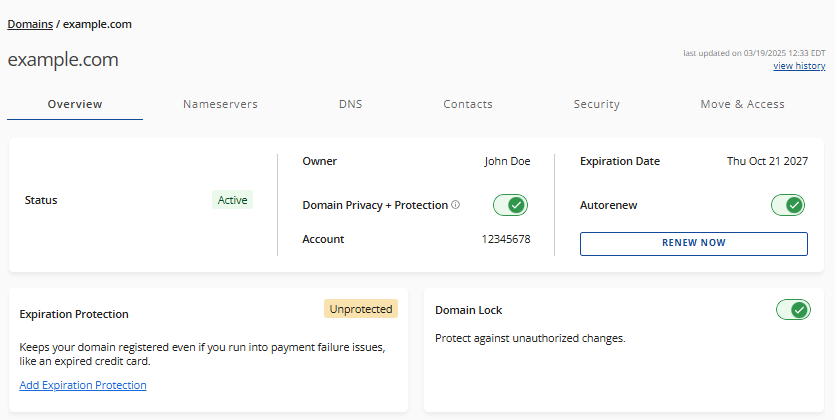The image size is (835, 420).
Task: Disable the Autorenew switch
Action: tap(788, 205)
